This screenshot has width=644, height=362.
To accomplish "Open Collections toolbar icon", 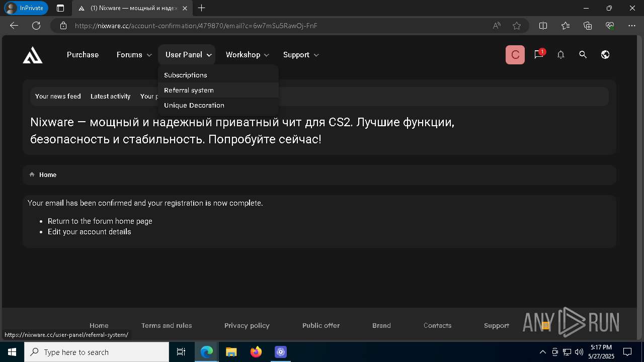I will [x=588, y=26].
